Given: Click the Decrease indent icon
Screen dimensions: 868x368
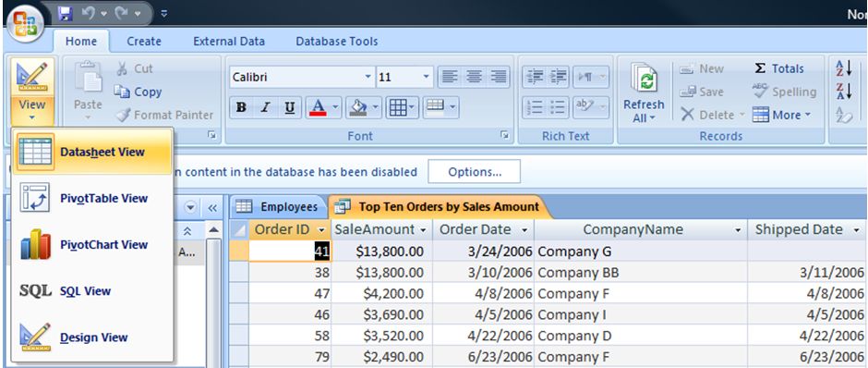Looking at the screenshot, I should (535, 77).
